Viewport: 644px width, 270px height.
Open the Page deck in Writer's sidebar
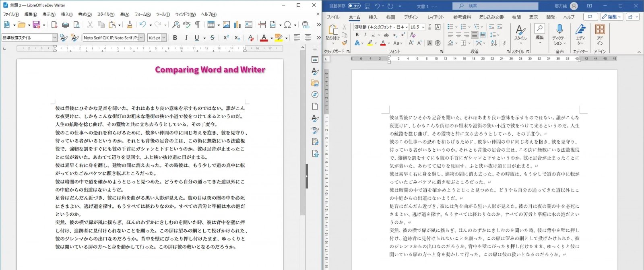pos(315,106)
